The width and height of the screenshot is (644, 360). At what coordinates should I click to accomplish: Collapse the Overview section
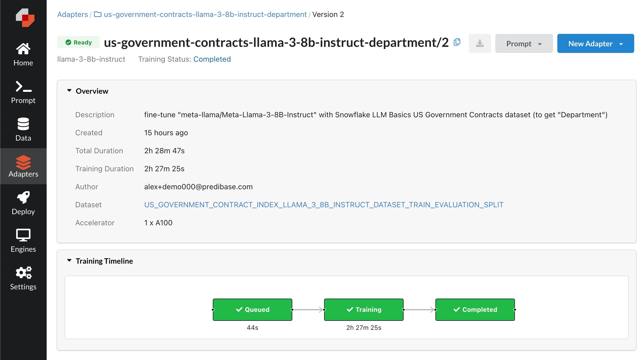tap(69, 91)
